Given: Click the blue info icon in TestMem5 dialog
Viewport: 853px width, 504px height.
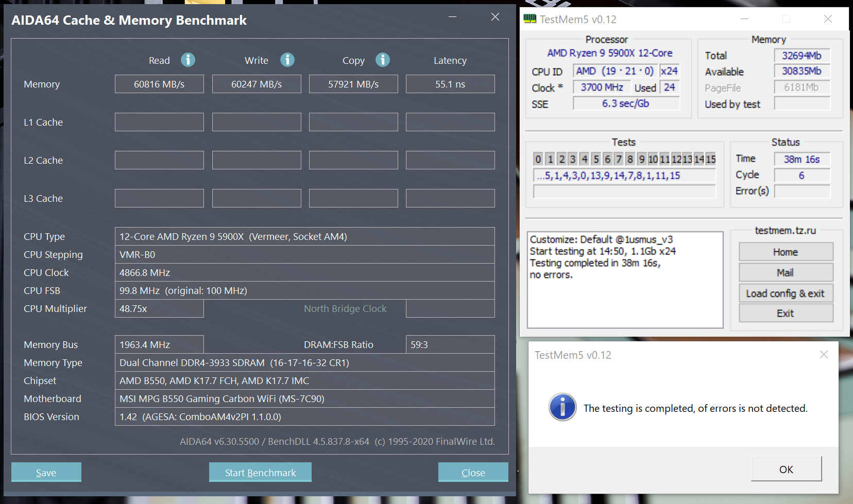Looking at the screenshot, I should tap(562, 407).
